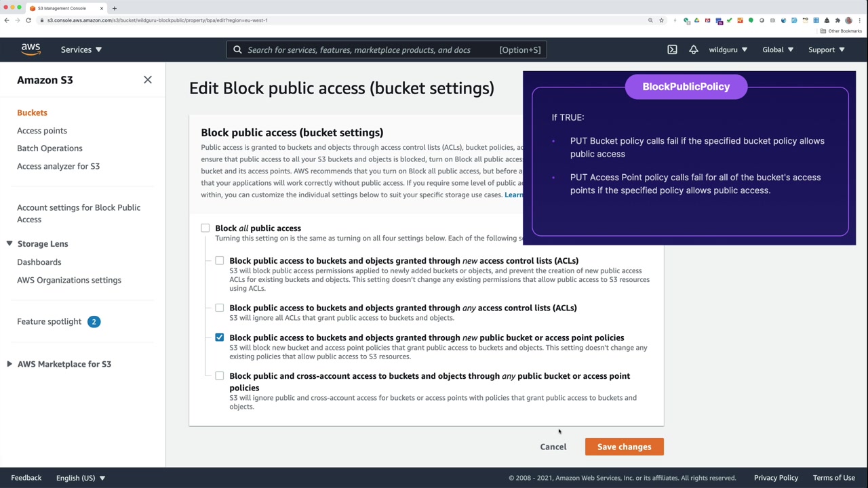Viewport: 868px width, 488px height.
Task: Check the Block all public access checkbox
Action: point(205,228)
